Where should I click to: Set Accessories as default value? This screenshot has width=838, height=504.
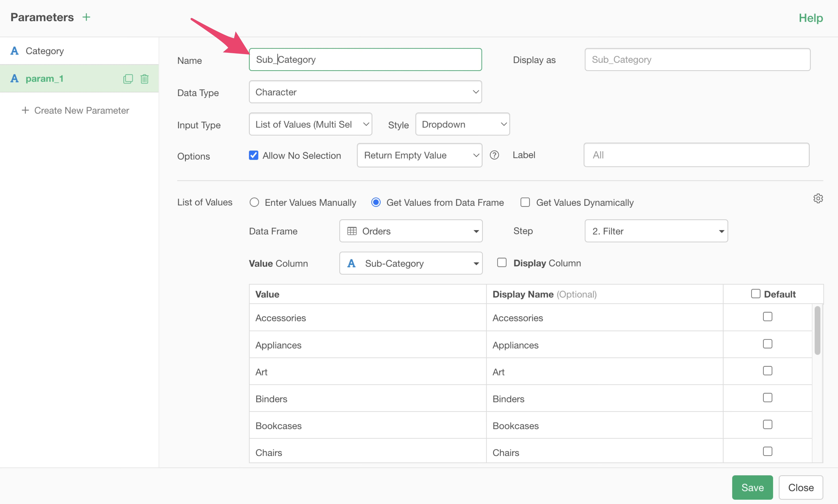[767, 317]
